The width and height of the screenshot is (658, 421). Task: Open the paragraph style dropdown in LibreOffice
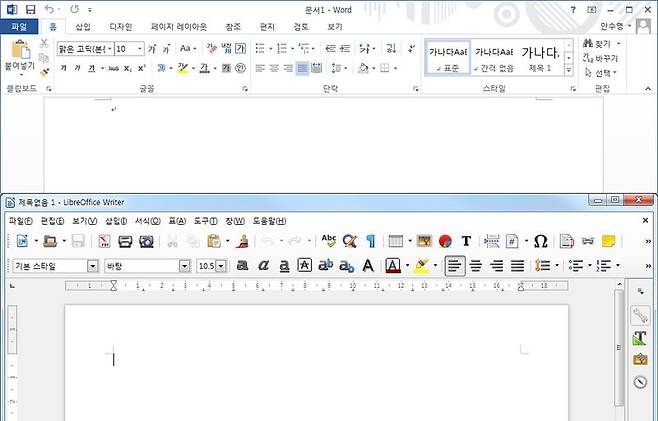(93, 266)
